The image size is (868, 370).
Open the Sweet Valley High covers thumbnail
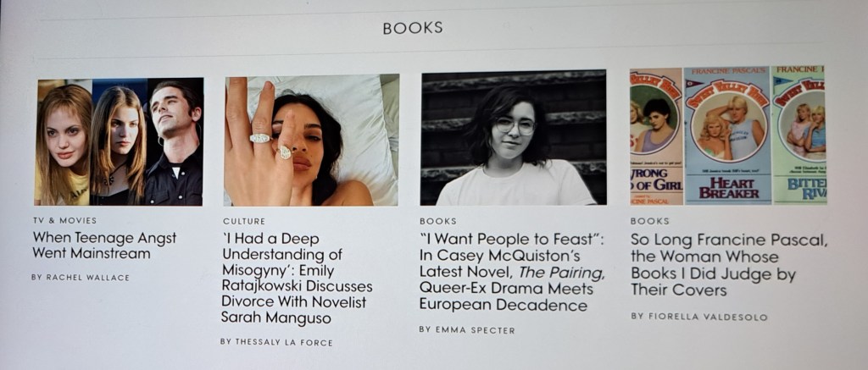coord(728,135)
